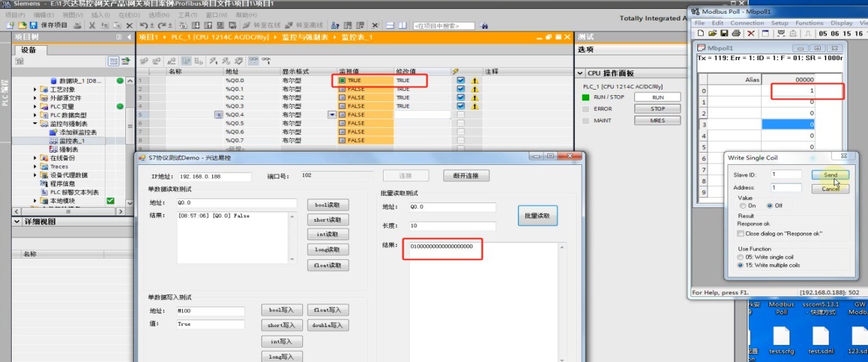This screenshot has height=362, width=868.
Task: Click the red X disconnect icon in Modbus Poll
Action: pos(751,33)
